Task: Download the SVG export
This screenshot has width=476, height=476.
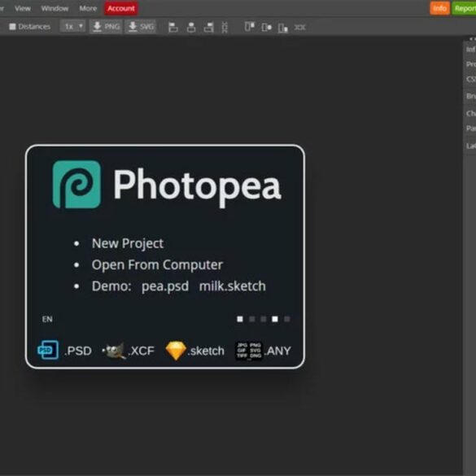Action: (141, 27)
